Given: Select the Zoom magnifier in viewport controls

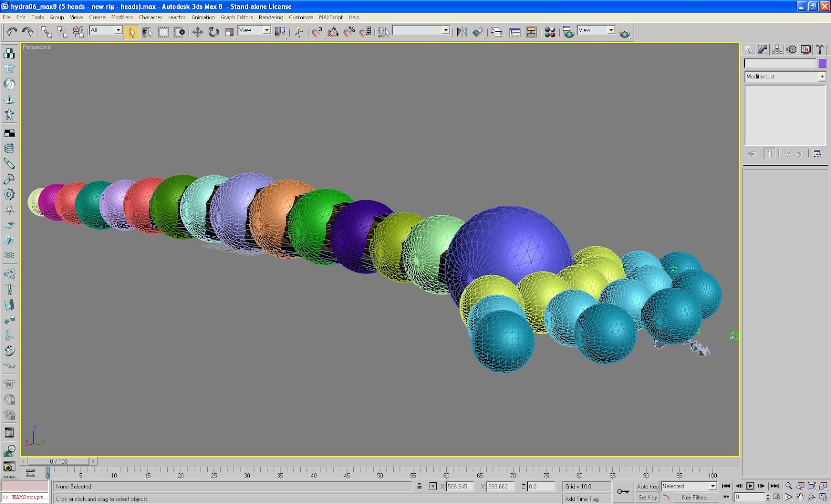Looking at the screenshot, I should click(788, 486).
